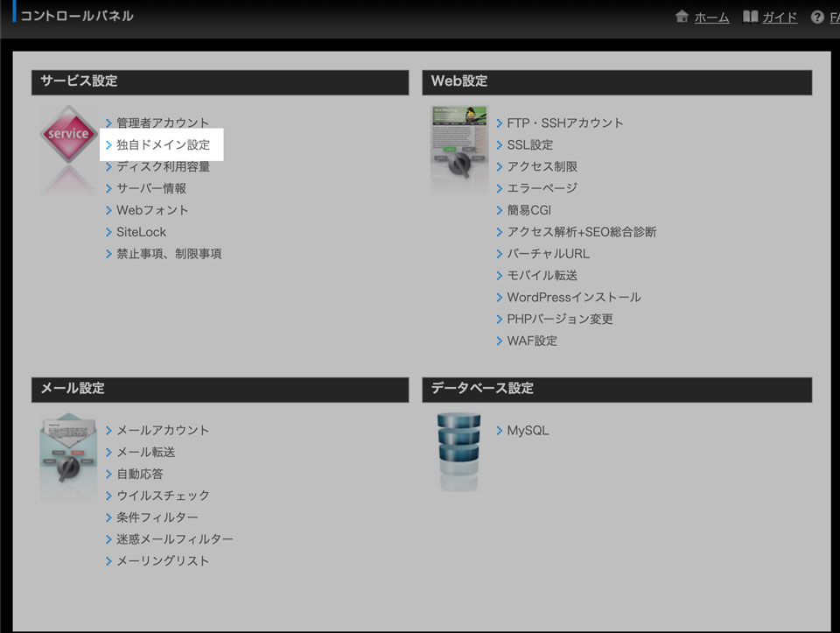Click the red service diamond icon
The height and width of the screenshot is (633, 840).
point(68,134)
